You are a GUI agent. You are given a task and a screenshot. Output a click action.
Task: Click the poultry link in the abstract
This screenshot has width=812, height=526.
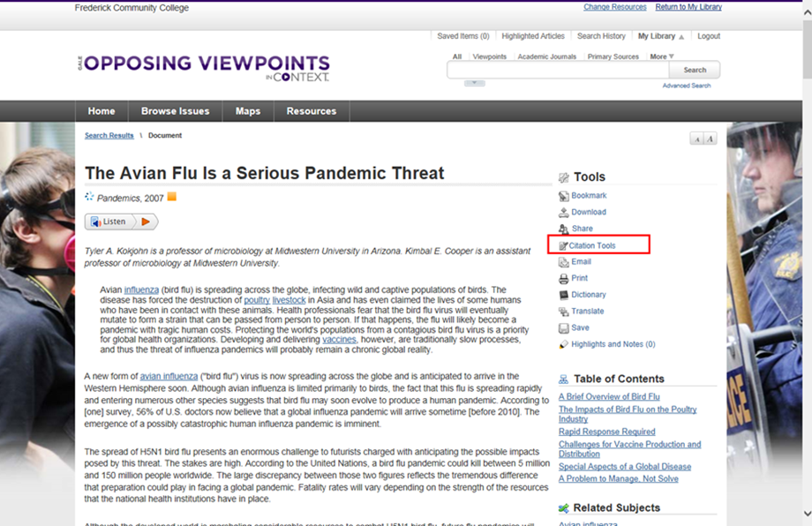257,300
